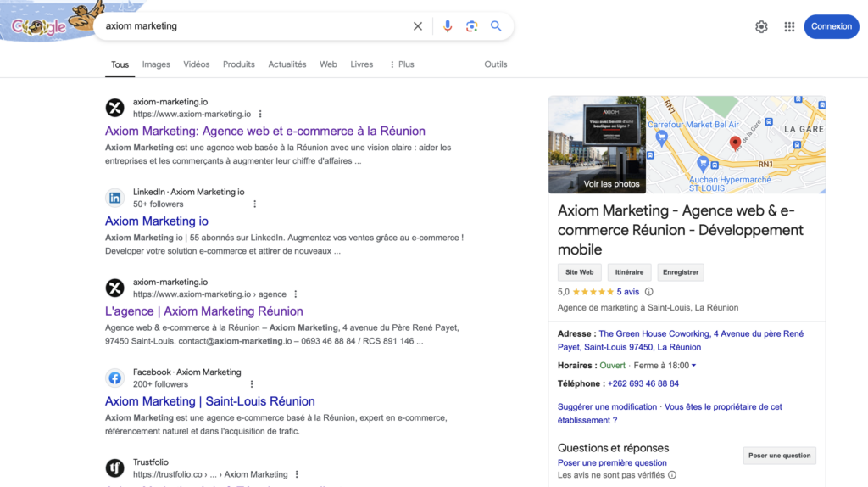Viewport: 868px width, 487px height.
Task: Click Voir les photos thumbnail
Action: point(598,144)
